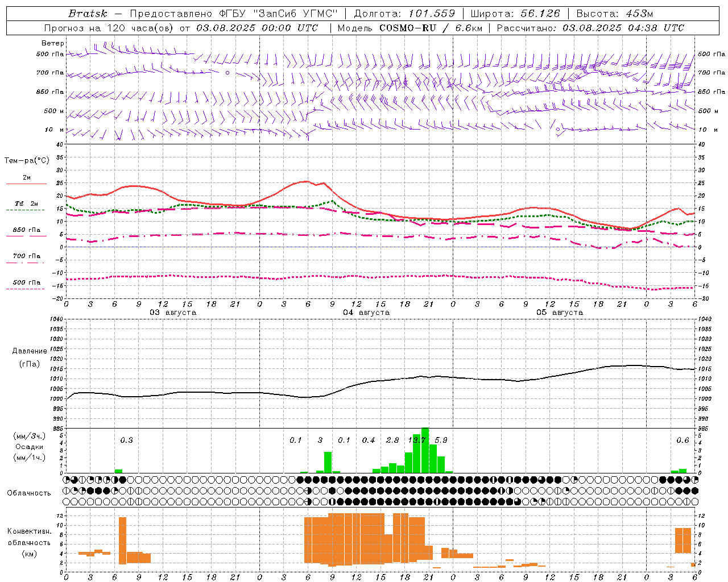Click the Конвективн. convective cloud label
This screenshot has width=728, height=582.
29,531
